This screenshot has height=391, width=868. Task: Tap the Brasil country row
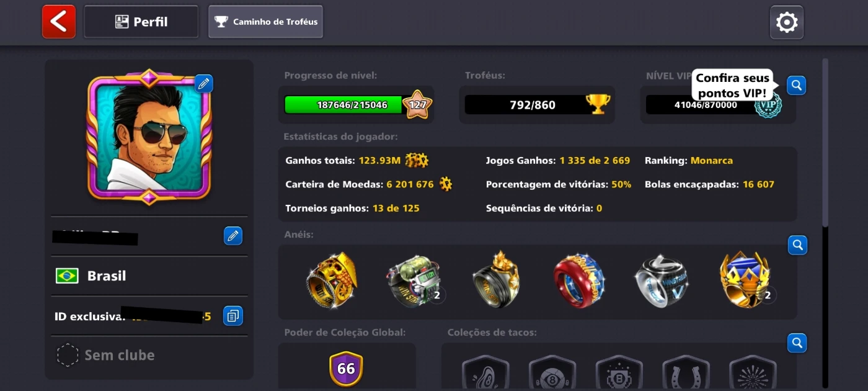tap(149, 276)
